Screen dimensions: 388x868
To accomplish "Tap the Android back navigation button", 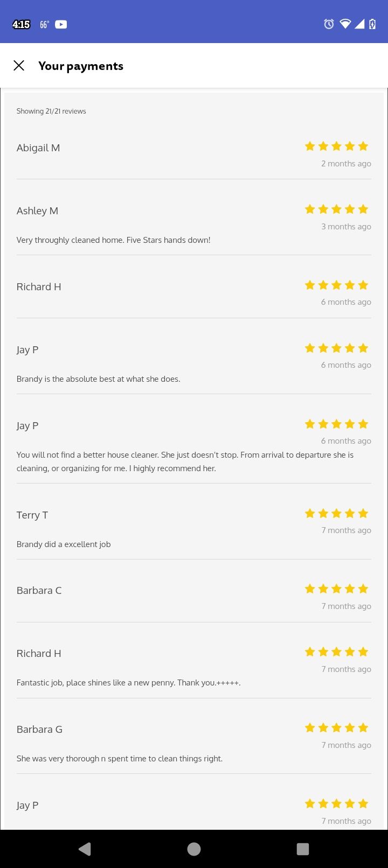I will (x=85, y=849).
